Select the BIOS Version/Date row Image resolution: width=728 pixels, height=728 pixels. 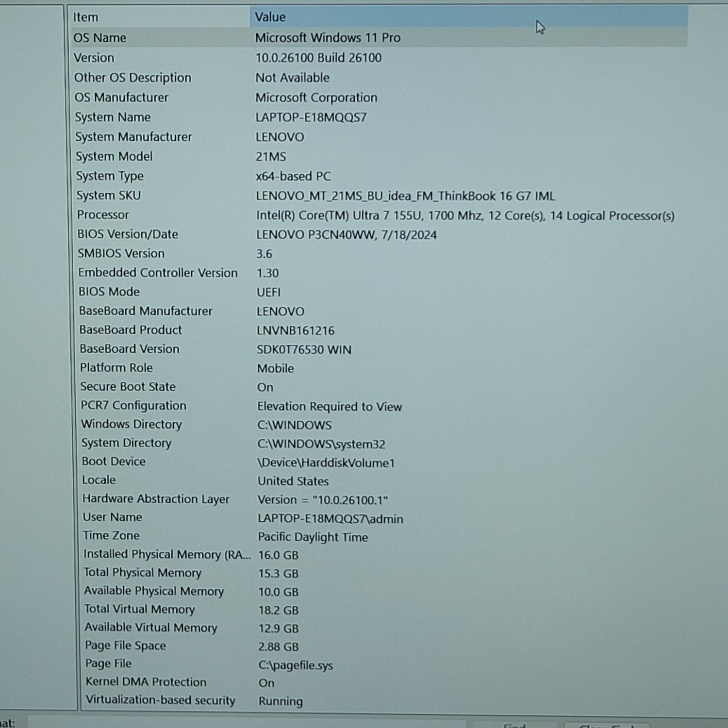pos(128,234)
